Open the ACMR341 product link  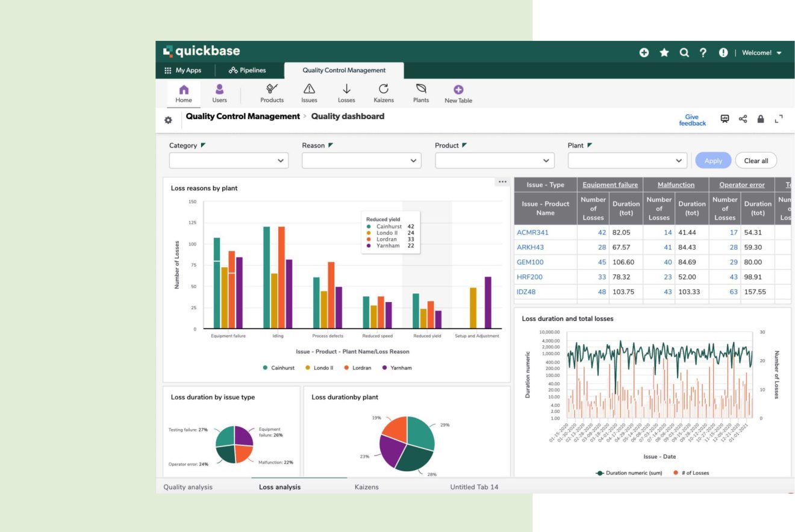[x=532, y=232]
